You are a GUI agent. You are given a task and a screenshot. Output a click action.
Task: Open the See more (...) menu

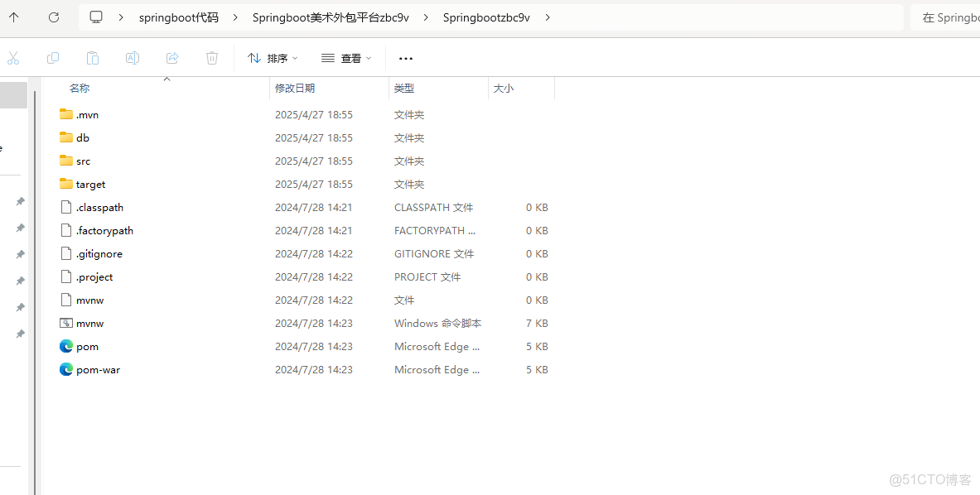(405, 58)
